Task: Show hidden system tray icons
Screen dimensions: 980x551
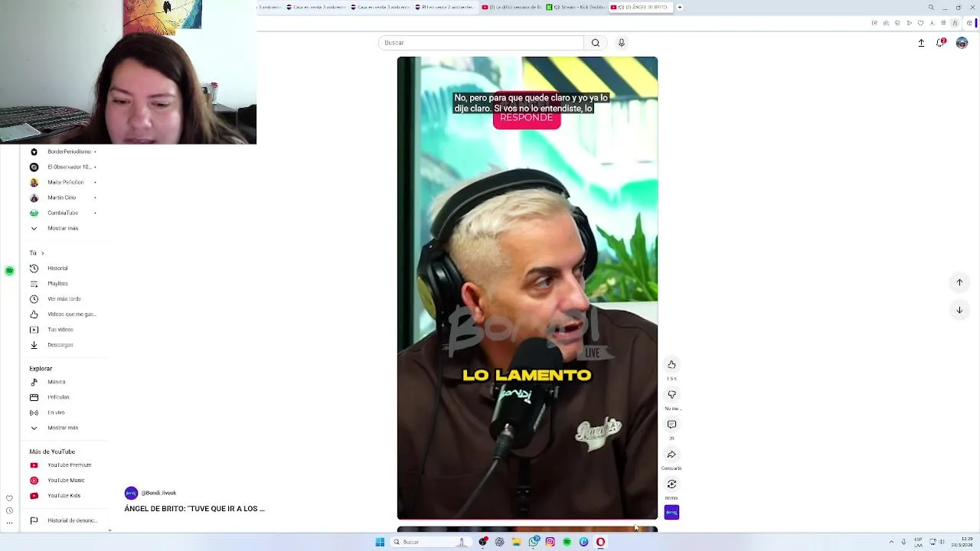Action: click(891, 542)
